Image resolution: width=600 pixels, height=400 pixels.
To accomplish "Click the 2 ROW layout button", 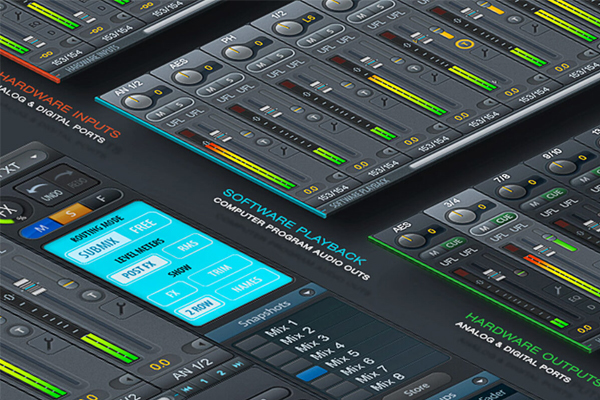I will pos(199,307).
